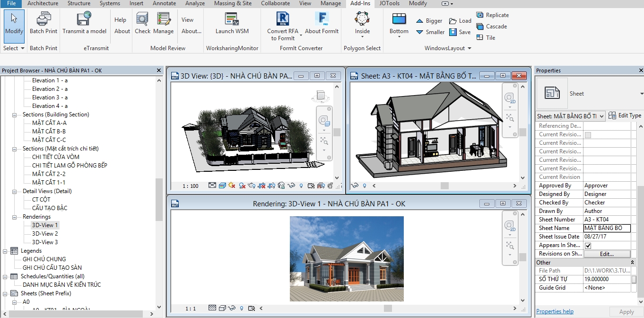Toggle crop region visibility in 3D View
This screenshot has width=644, height=318.
pos(271,186)
